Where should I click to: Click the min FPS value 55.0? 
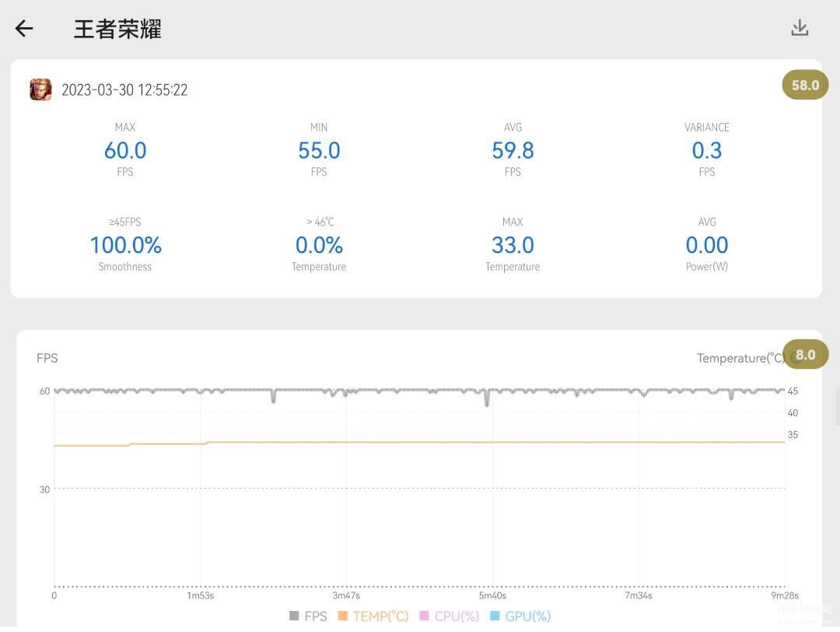coord(320,151)
